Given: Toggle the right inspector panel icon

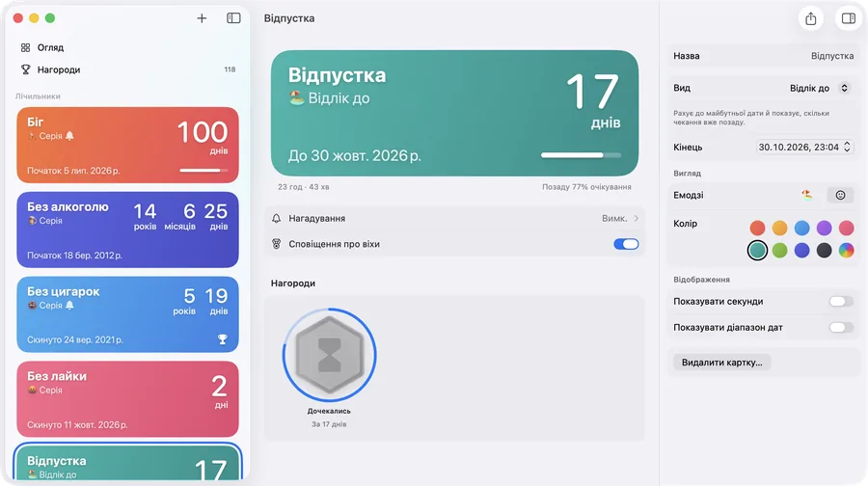Looking at the screenshot, I should tap(848, 18).
